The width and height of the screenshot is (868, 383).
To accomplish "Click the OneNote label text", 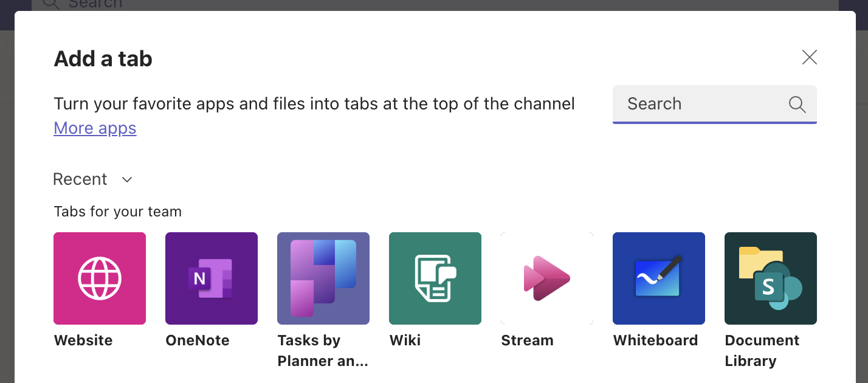I will [x=198, y=340].
